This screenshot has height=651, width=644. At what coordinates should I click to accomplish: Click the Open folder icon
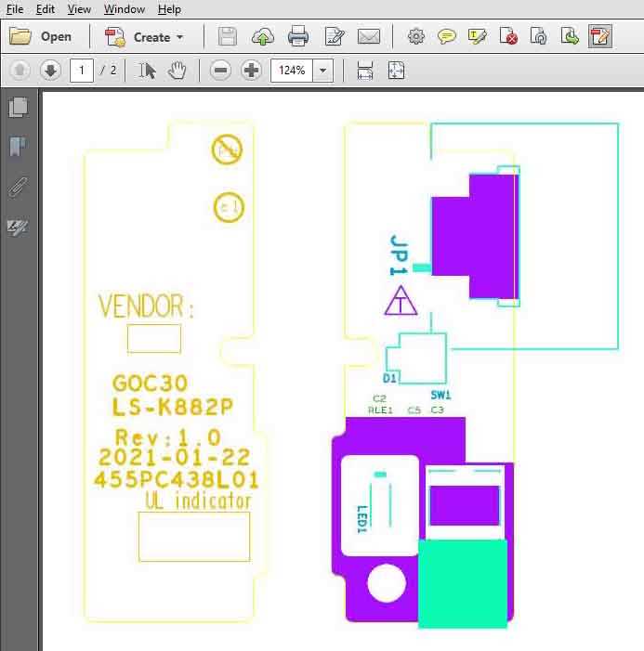pos(20,36)
